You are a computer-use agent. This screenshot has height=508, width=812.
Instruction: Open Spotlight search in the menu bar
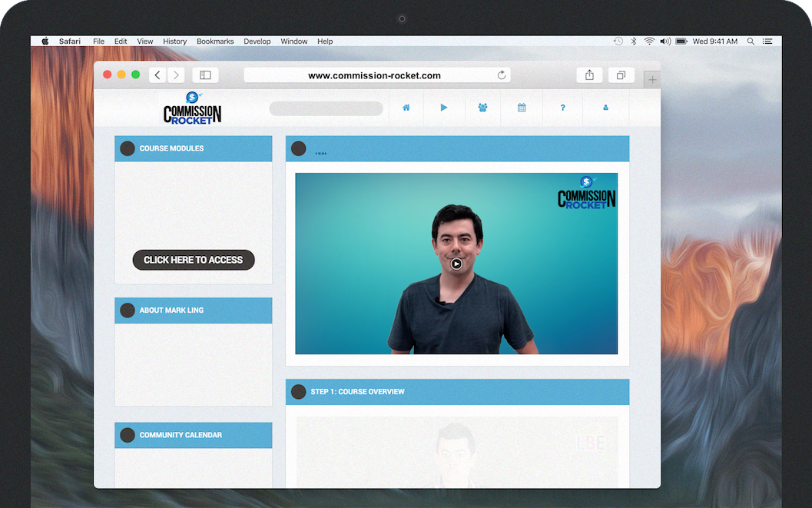tap(751, 42)
